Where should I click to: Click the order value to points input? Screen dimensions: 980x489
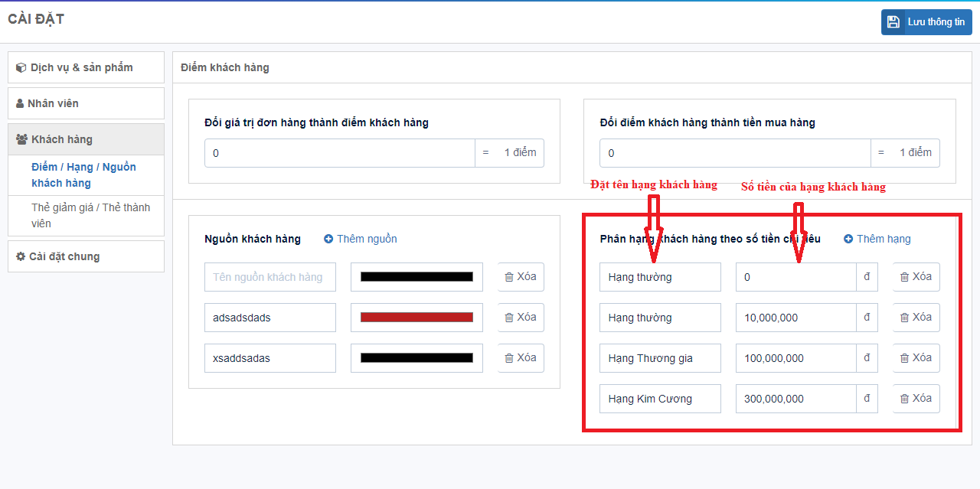(339, 153)
